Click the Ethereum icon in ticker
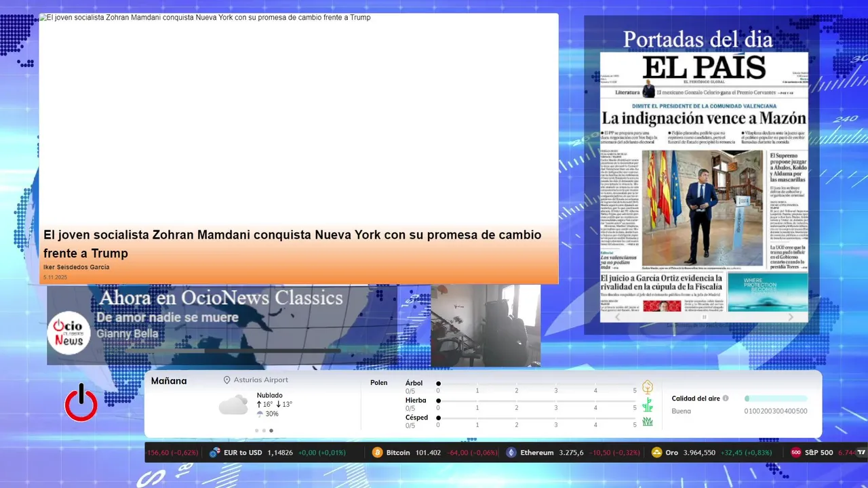 pos(511,452)
